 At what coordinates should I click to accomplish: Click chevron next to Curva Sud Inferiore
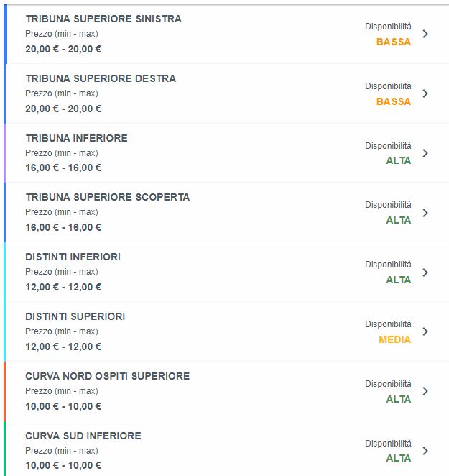point(425,451)
